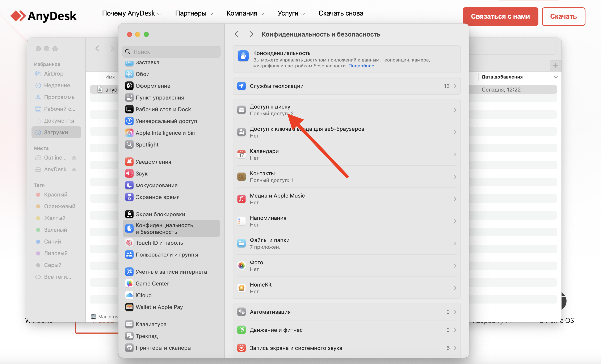Image resolution: width=601 pixels, height=364 pixels.
Task: Select Учетные записи интернета
Action: point(172,272)
